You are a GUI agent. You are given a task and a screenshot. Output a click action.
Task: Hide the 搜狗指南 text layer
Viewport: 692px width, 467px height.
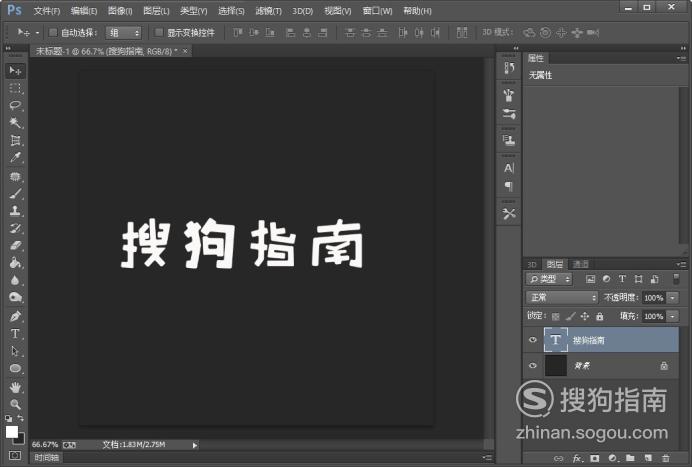pyautogui.click(x=533, y=339)
